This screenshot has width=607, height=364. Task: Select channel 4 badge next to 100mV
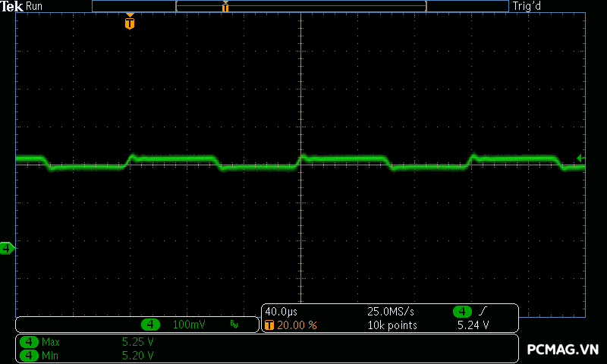click(151, 325)
